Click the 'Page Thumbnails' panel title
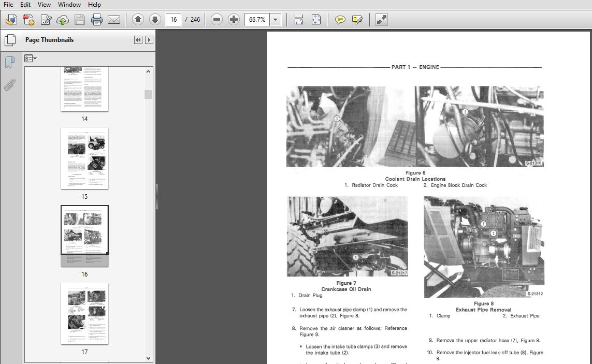 coord(49,40)
